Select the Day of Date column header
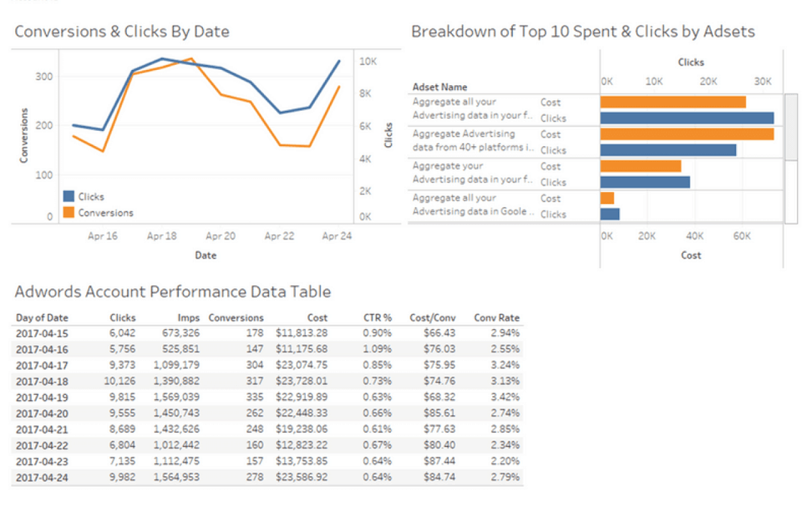Viewport: 812px width, 508px height. tap(41, 317)
